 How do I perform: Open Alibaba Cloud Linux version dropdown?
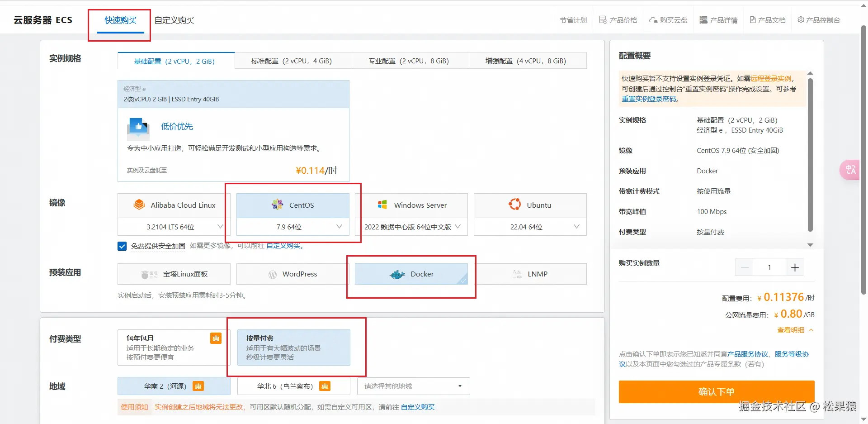[x=174, y=227]
